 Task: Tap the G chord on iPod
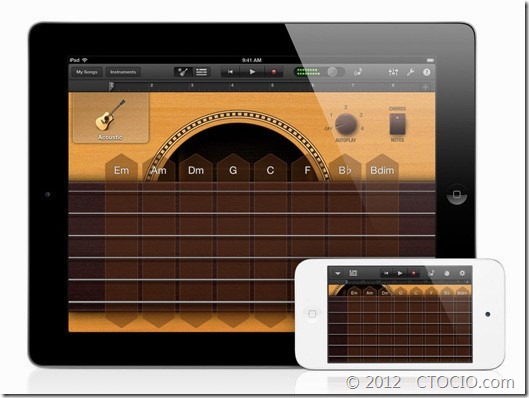pyautogui.click(x=400, y=292)
